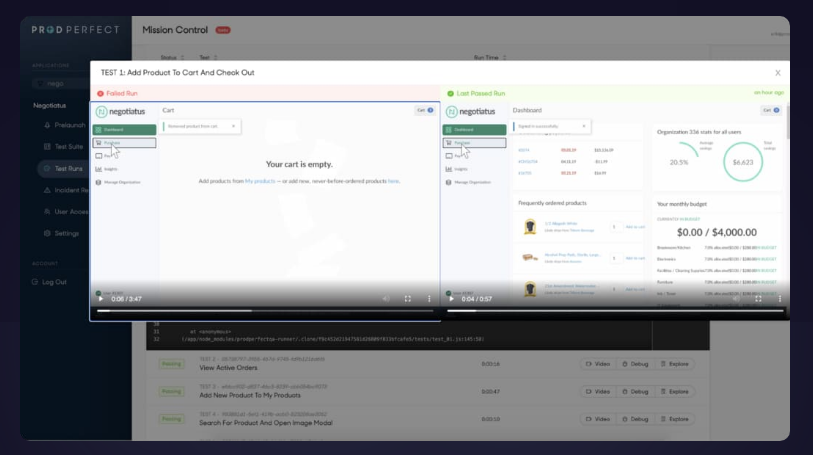
Task: Play the Last Passed Run video
Action: (x=451, y=299)
